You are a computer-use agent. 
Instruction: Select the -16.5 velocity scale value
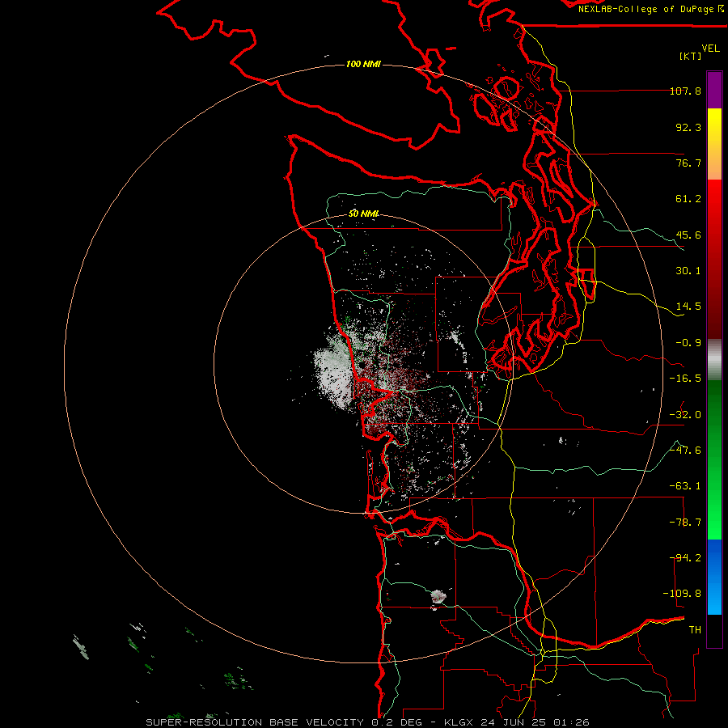pos(685,379)
